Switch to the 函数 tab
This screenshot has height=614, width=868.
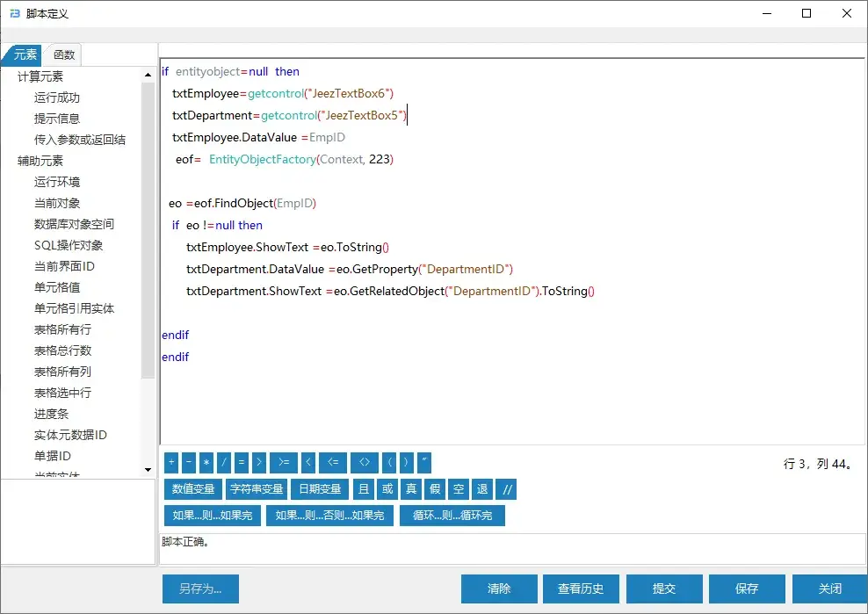pos(64,54)
